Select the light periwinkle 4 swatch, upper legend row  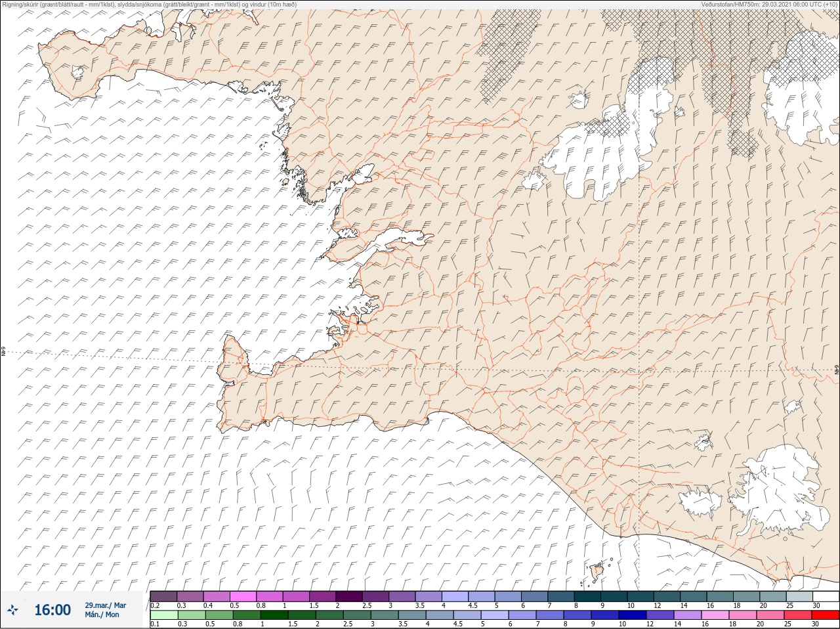click(x=455, y=596)
